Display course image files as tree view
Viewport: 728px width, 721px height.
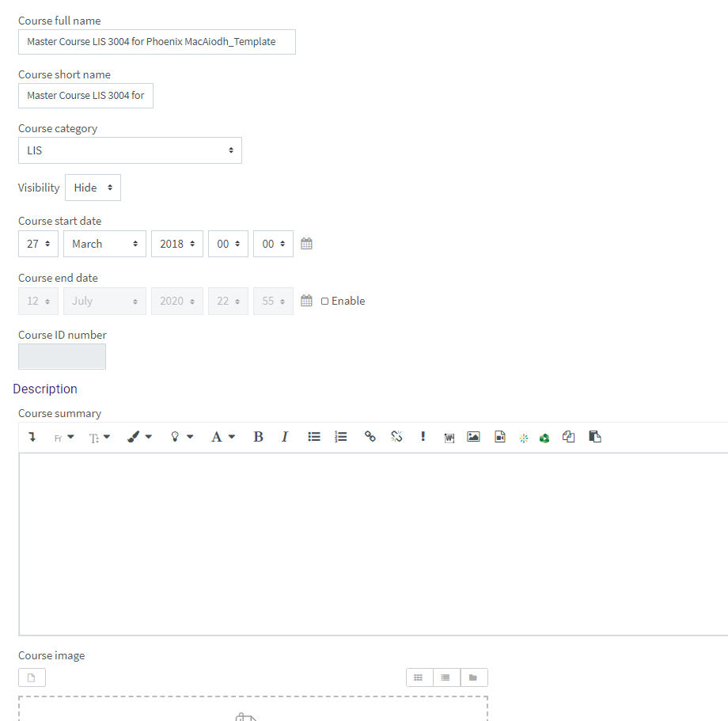tap(472, 677)
